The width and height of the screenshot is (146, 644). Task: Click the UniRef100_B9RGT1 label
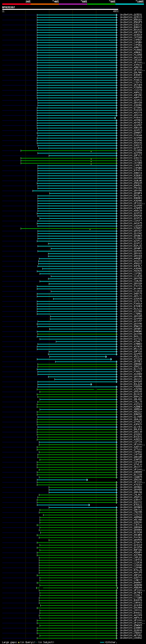pos(131,27)
